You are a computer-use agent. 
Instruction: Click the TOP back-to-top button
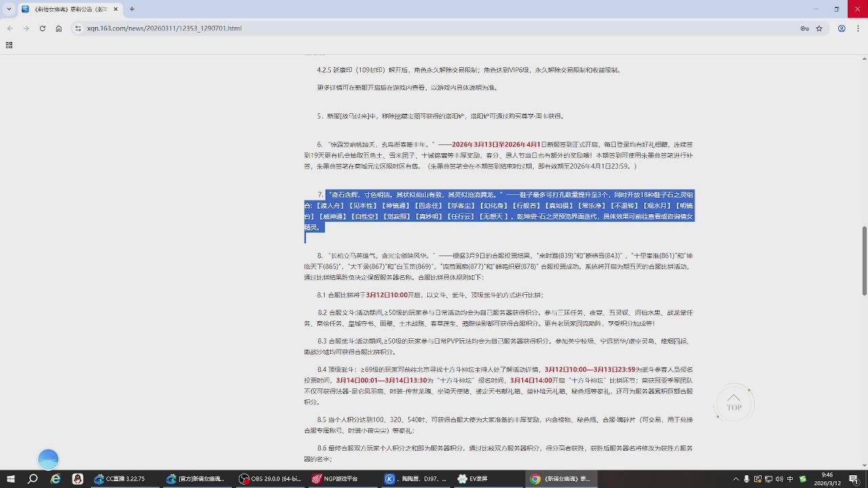pyautogui.click(x=734, y=403)
